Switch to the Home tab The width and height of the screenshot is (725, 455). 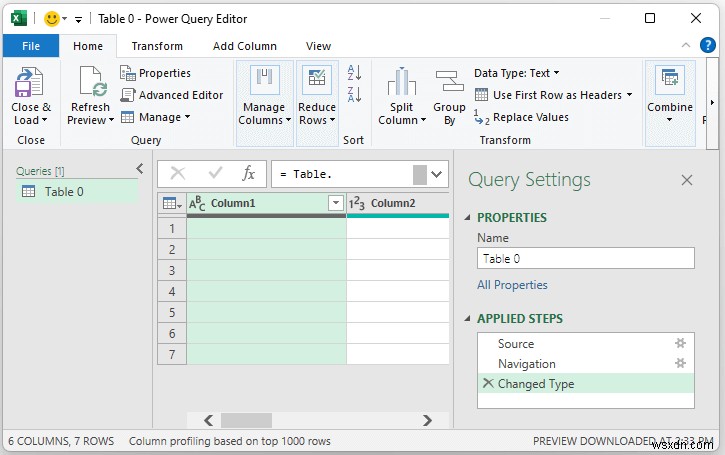(x=88, y=46)
